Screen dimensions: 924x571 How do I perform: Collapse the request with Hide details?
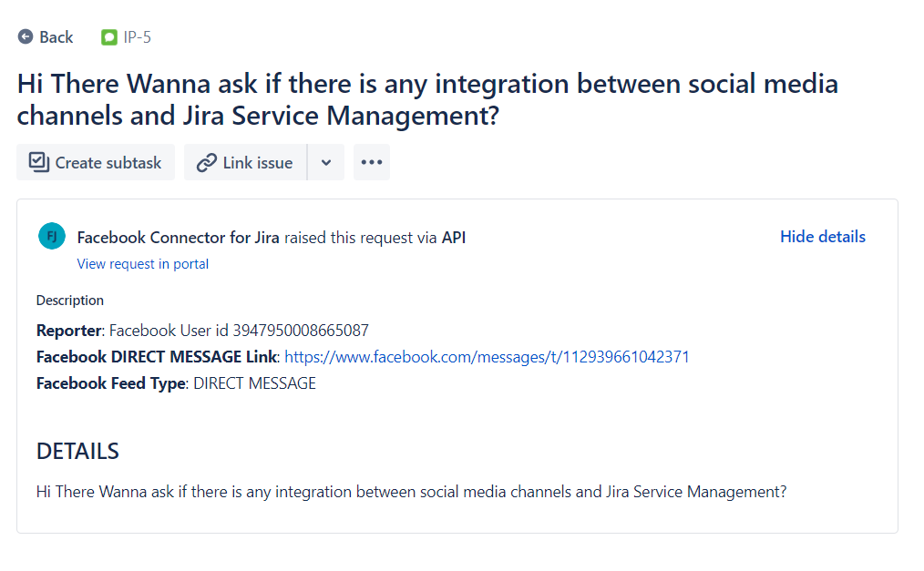tap(822, 237)
